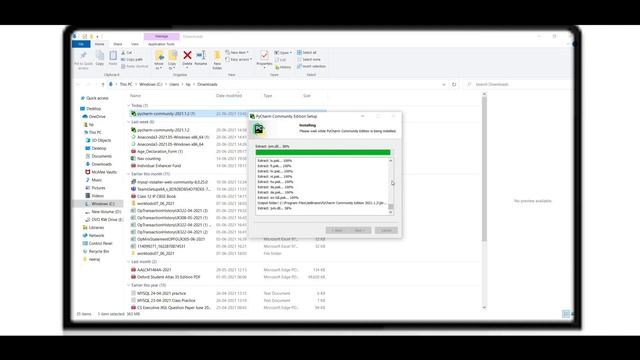
Task: Click the Rename icon in the ribbon
Action: pos(201,55)
